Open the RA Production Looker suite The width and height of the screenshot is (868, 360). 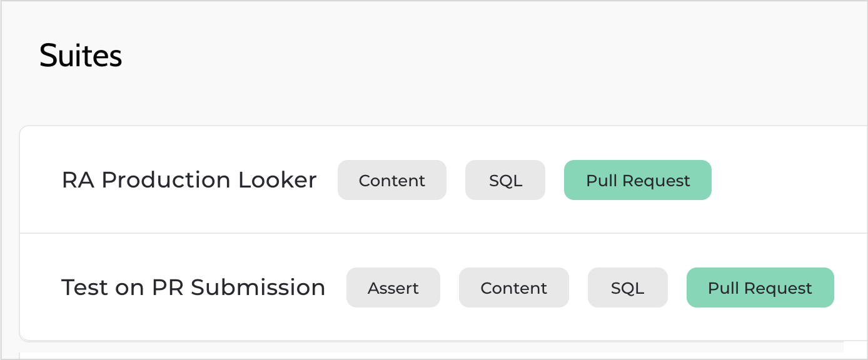click(x=189, y=180)
